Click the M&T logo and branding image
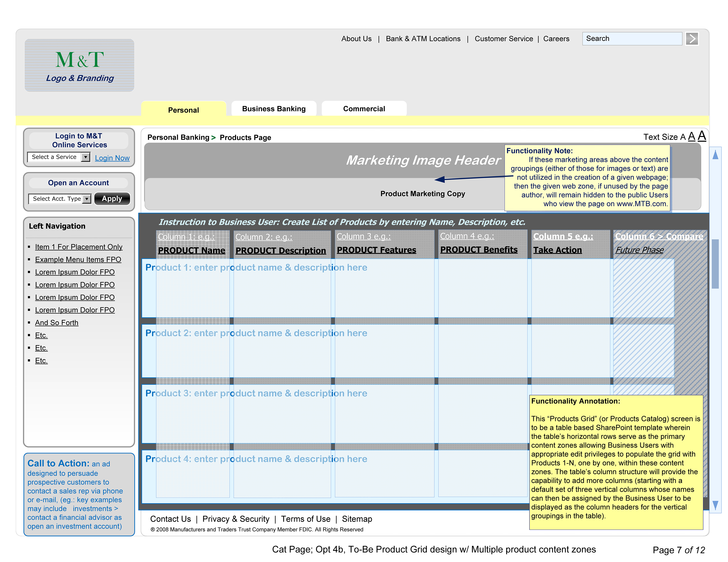The image size is (728, 562). (79, 65)
